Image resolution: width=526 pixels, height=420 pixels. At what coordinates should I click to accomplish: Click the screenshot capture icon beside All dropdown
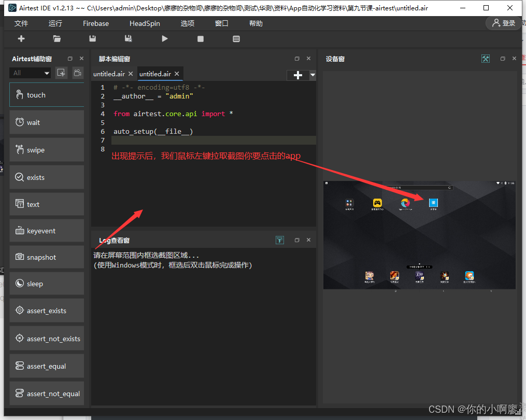coord(61,73)
